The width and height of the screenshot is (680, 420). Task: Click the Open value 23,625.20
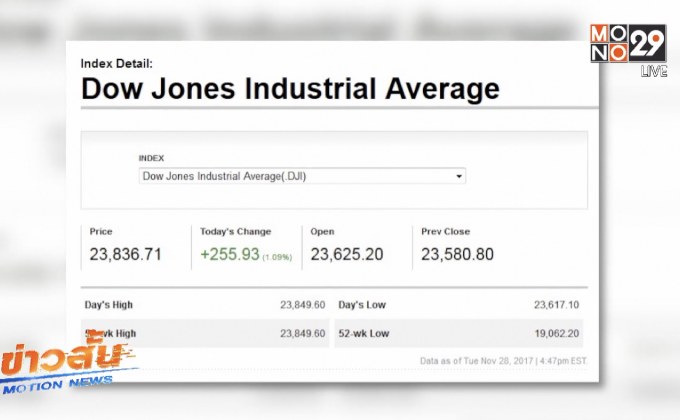point(346,254)
